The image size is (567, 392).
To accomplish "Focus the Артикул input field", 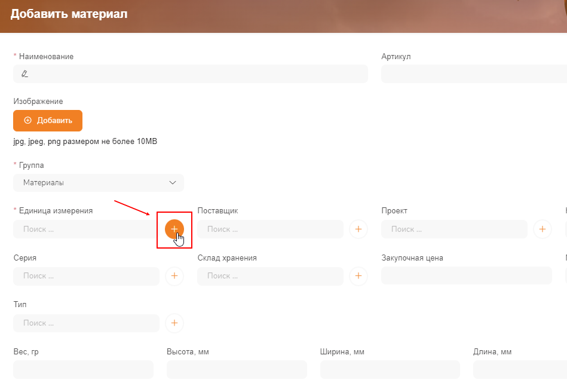I will pos(474,73).
